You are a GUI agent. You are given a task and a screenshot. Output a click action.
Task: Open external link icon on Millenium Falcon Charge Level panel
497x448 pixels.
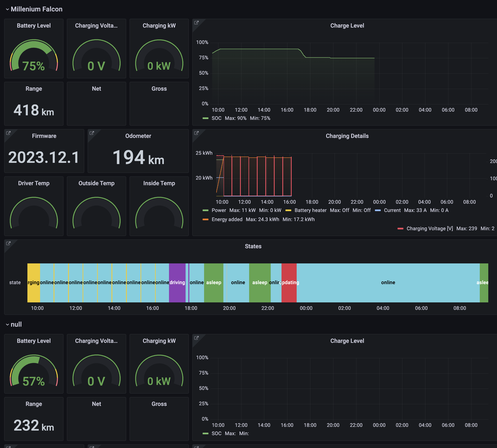196,23
